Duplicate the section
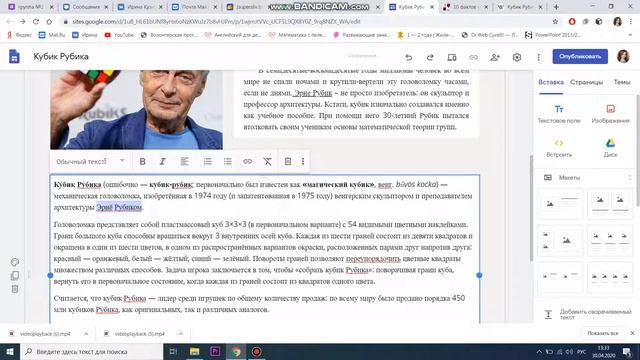This screenshot has width=640, height=360. [15, 276]
